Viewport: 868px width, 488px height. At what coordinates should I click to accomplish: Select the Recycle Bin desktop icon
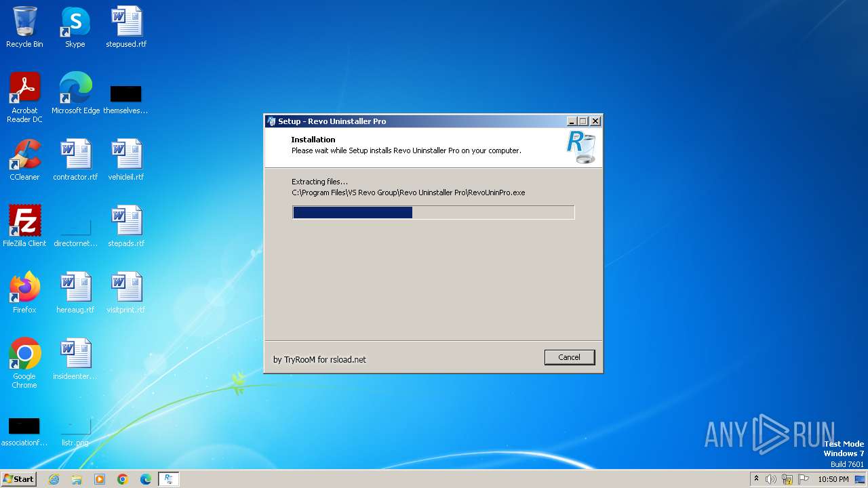tap(24, 28)
